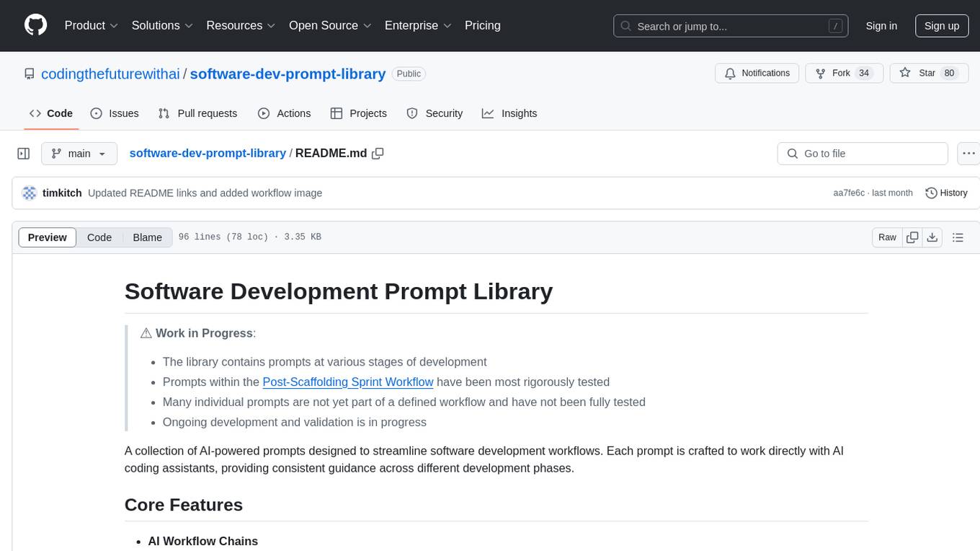
Task: Open more file actions ellipsis menu
Action: coord(968,154)
